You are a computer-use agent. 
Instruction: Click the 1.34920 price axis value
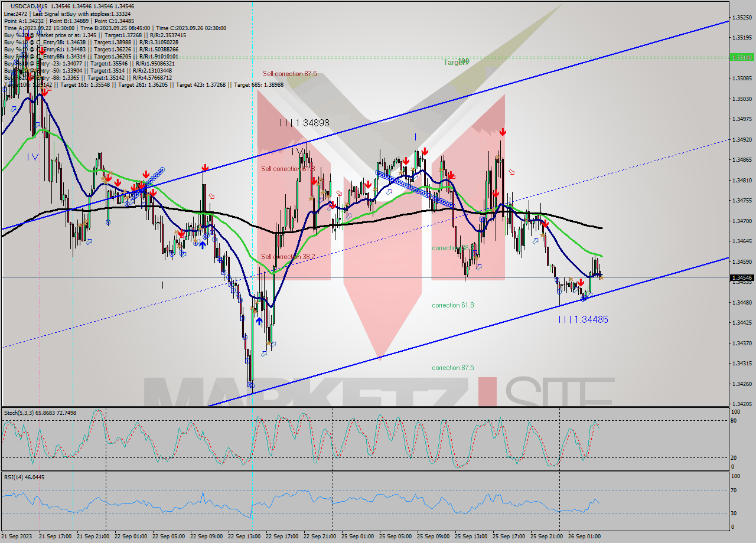tap(741, 139)
